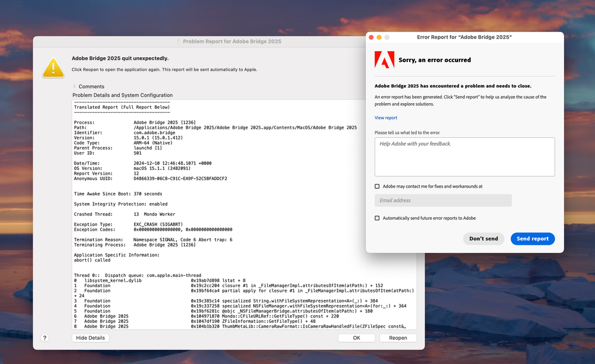Click 'macOS 15.1.1 (24B2091)' OS version

(x=162, y=169)
